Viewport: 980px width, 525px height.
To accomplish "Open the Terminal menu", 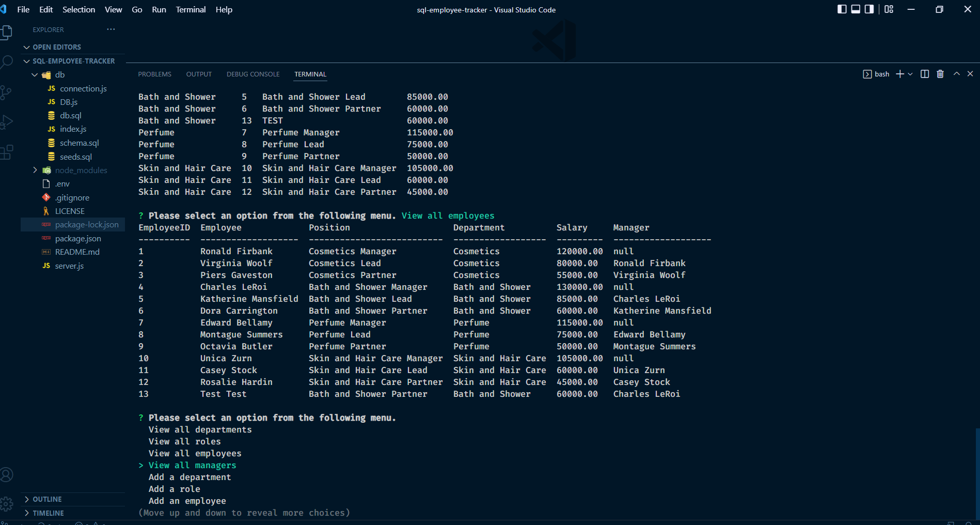I will point(190,9).
